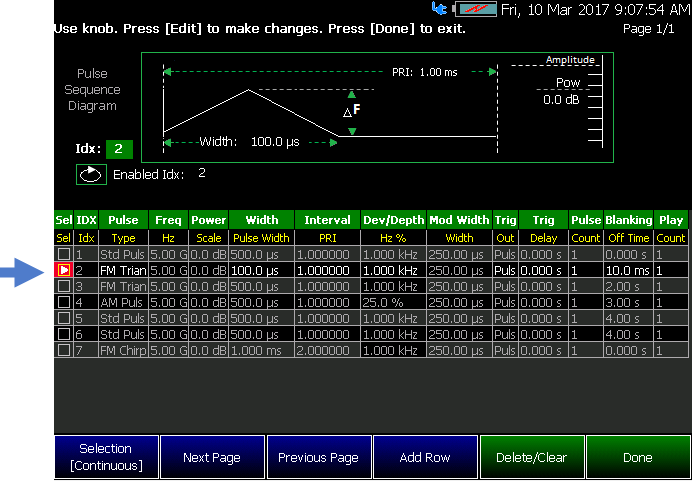The width and height of the screenshot is (692, 481).
Task: Click the Pulse Type column header
Action: click(124, 220)
